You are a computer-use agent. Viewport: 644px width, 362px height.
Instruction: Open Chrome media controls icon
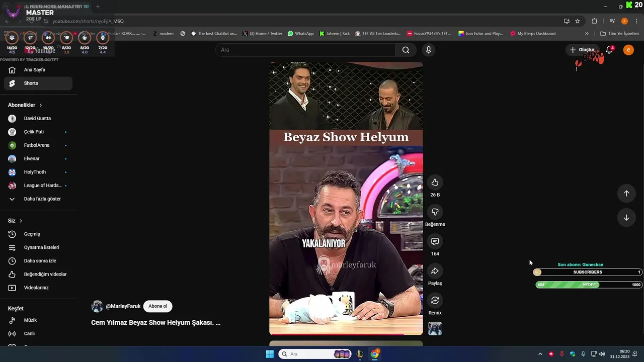[612, 21]
